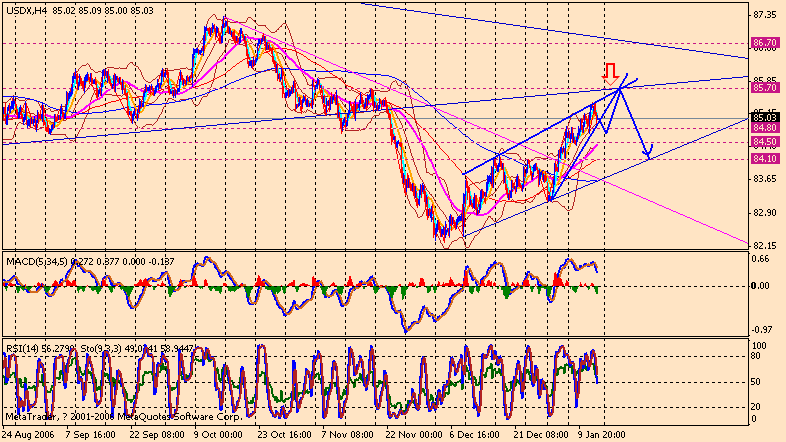
Task: Click the pink 84.50 price level label
Action: point(765,142)
